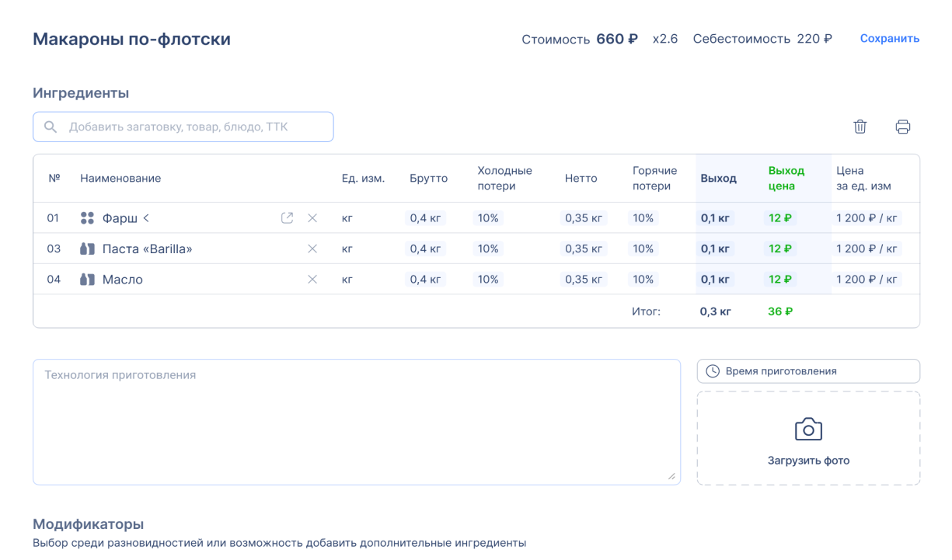The width and height of the screenshot is (952, 560).
Task: Click the four-dot icon beside Фарш
Action: point(87,218)
